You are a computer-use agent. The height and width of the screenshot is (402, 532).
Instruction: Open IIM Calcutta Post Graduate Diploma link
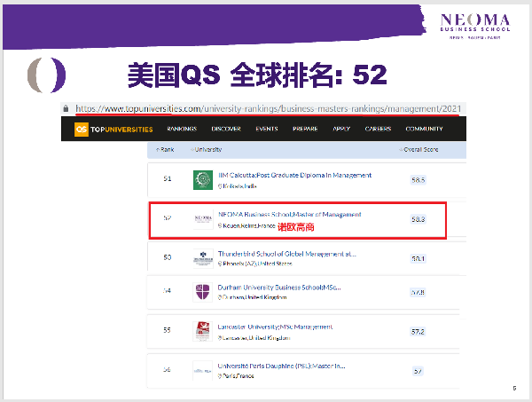click(x=295, y=175)
